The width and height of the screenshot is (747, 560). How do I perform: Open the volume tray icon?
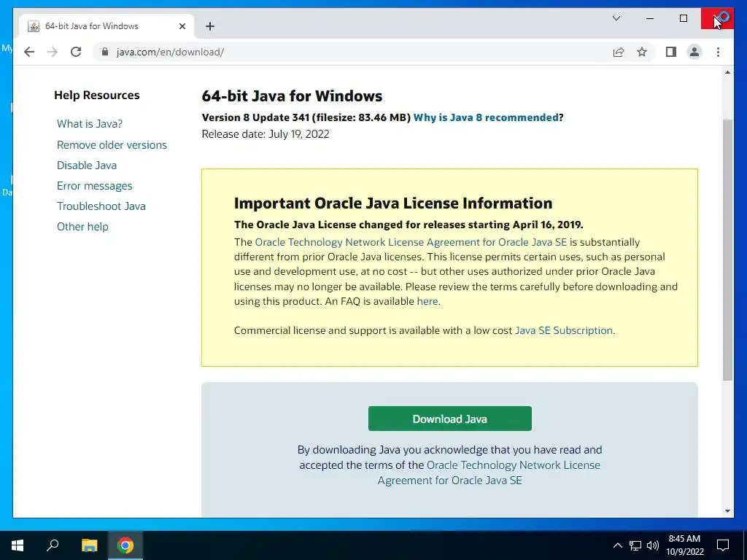click(x=653, y=545)
